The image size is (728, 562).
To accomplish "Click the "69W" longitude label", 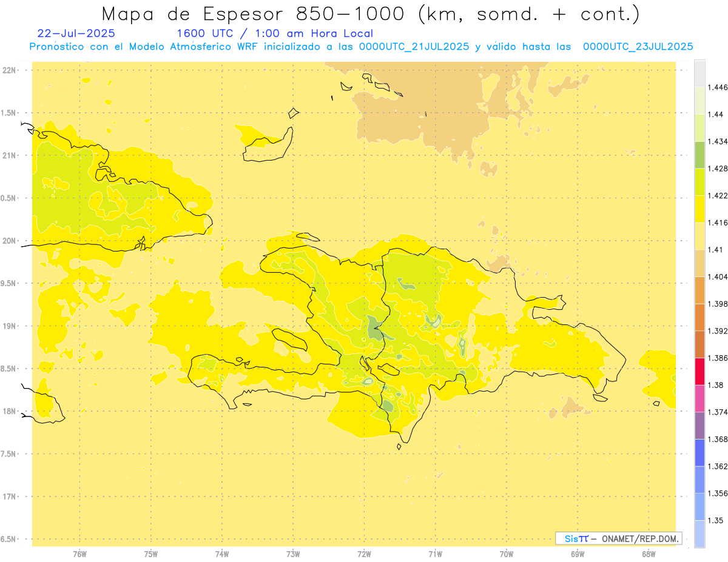I will coord(578,554).
